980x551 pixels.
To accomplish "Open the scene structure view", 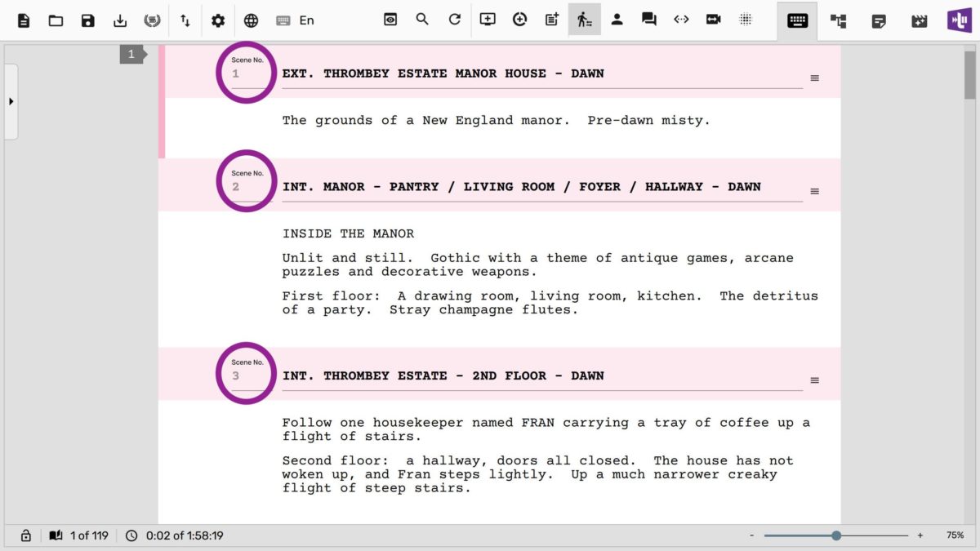I will pos(837,19).
